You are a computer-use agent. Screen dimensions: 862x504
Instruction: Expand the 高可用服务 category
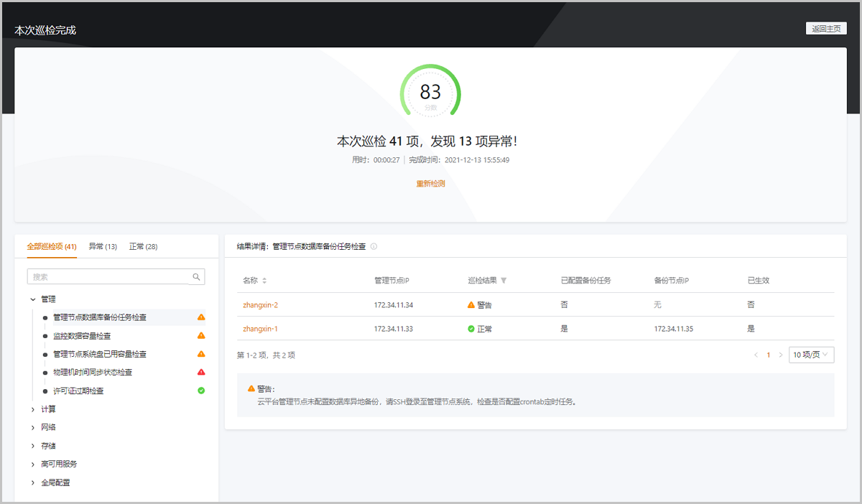click(x=32, y=464)
